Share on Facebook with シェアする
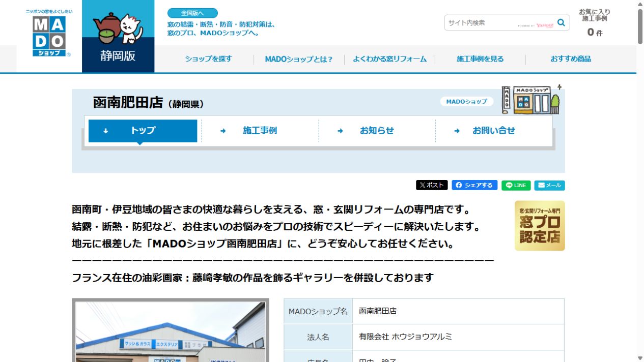The image size is (644, 362). 474,185
